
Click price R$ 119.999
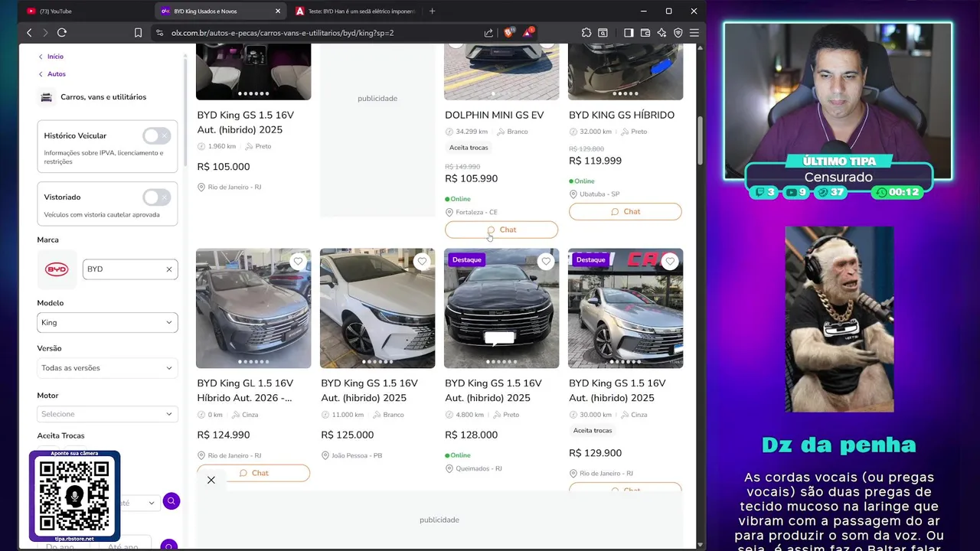click(595, 161)
